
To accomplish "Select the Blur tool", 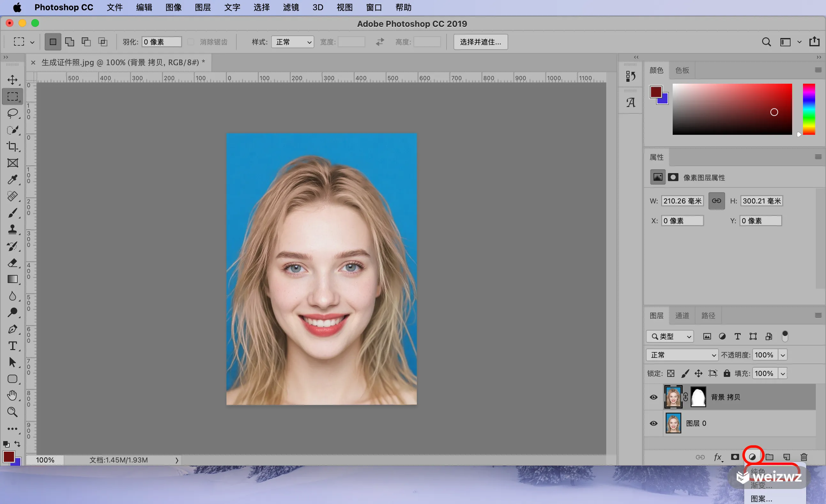I will point(12,296).
